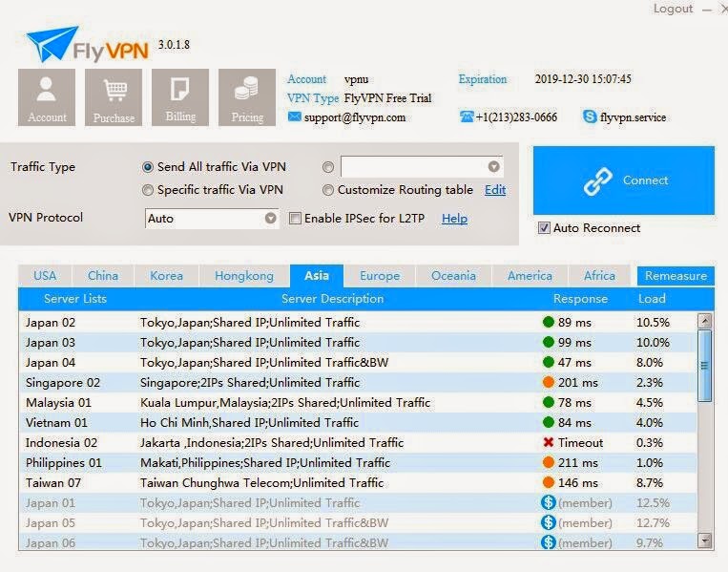
Task: Click the Skype icon beside flyvpn.service
Action: pos(590,117)
